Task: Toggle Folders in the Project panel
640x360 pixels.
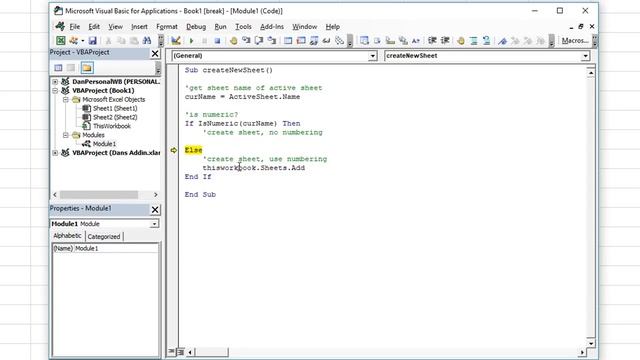Action: (87, 68)
